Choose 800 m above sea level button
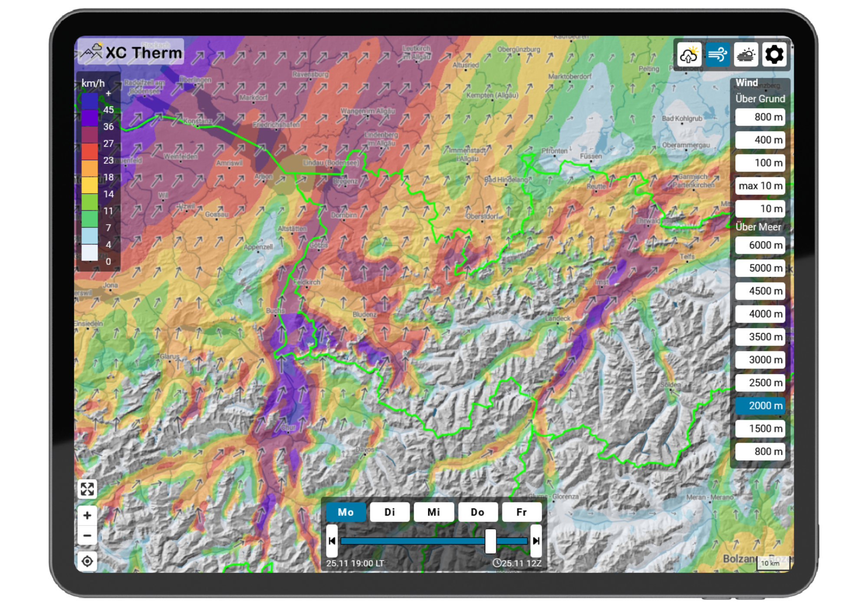 760,452
